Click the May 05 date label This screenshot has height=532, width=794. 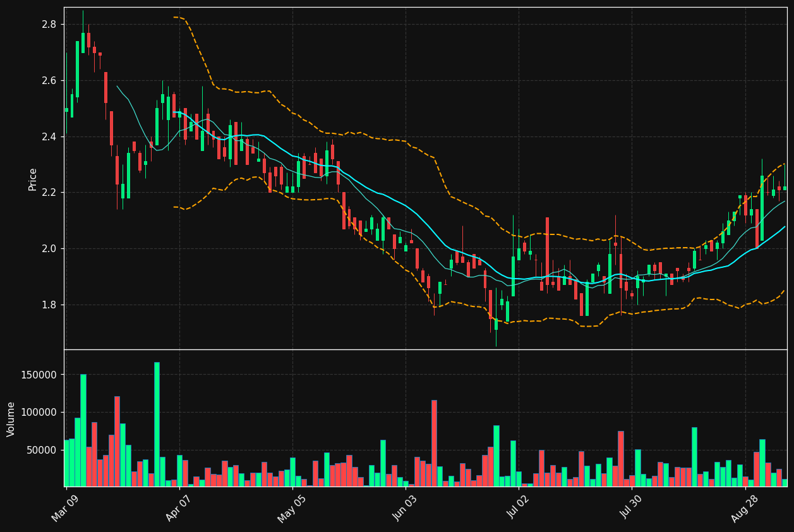292,507
